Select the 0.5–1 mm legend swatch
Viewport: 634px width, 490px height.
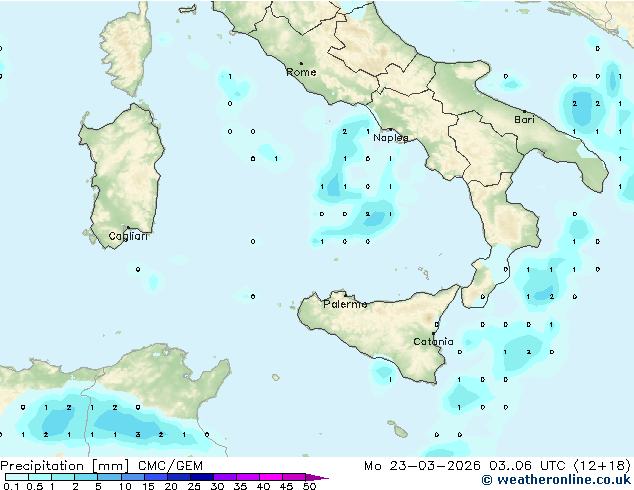(x=40, y=477)
